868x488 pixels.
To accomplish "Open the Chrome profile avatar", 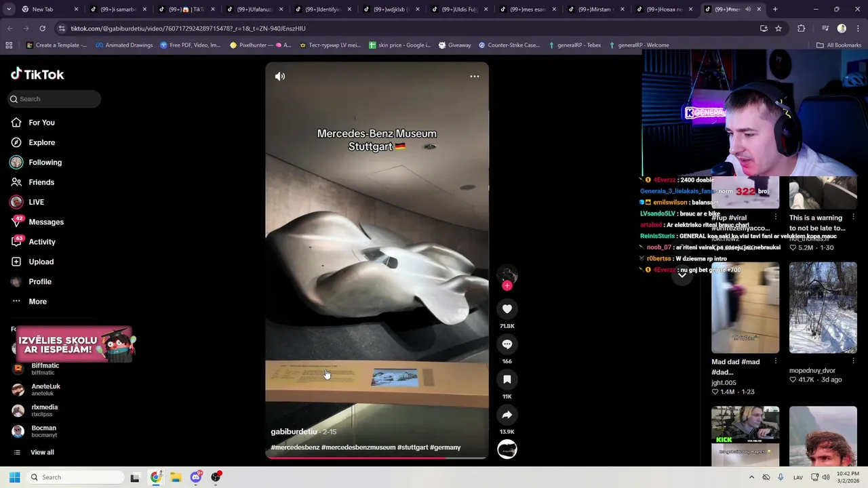I will click(842, 28).
